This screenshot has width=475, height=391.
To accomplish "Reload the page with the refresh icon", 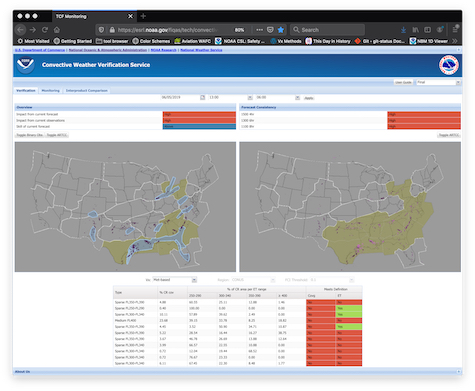I will click(x=45, y=30).
